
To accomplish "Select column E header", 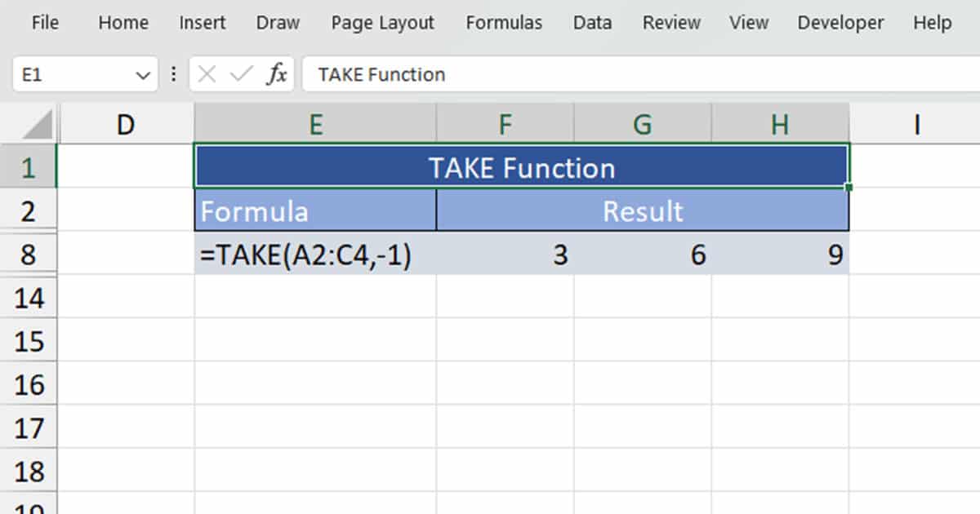I will (315, 124).
